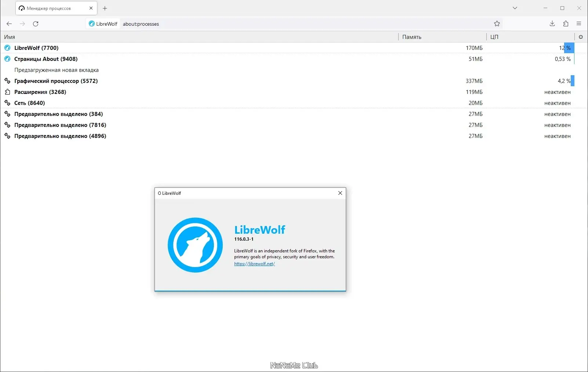Open the tab list dropdown arrow
The height and width of the screenshot is (372, 588).
tap(515, 8)
